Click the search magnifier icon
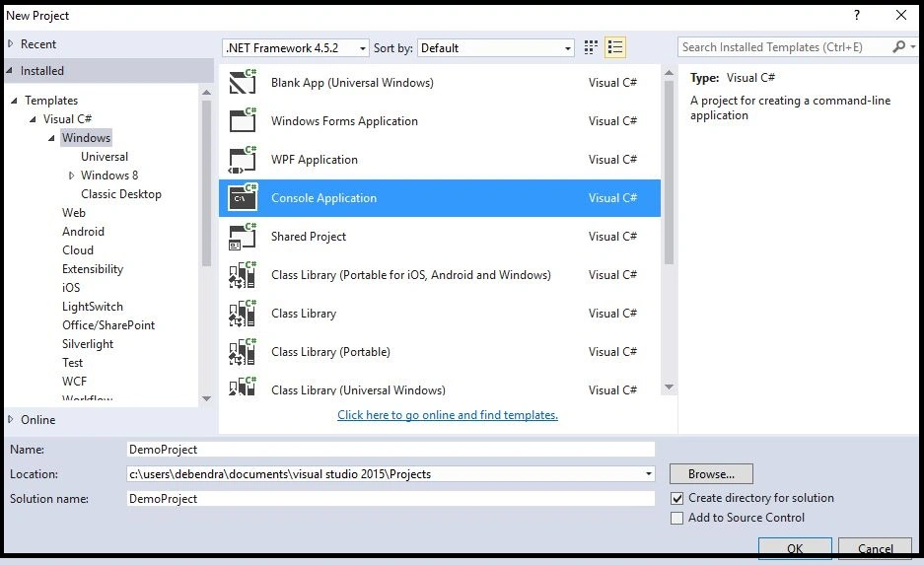 [898, 46]
